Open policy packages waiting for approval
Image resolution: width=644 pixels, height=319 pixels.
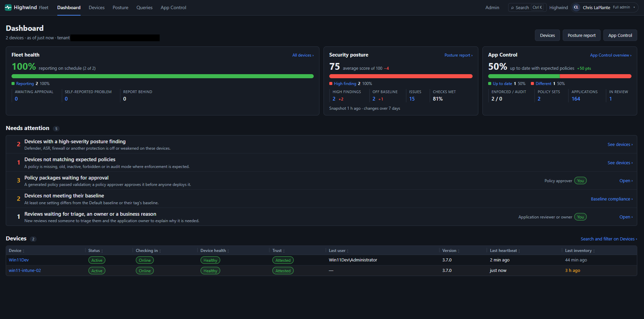[626, 181]
